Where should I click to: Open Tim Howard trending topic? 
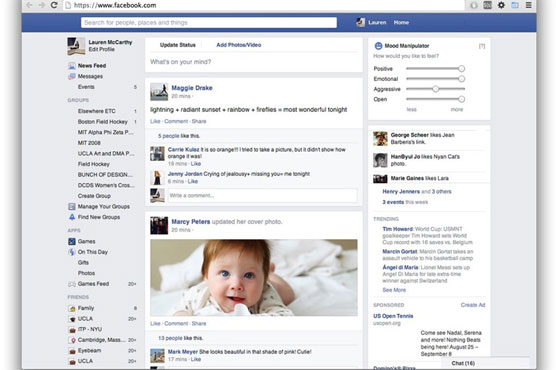point(397,229)
